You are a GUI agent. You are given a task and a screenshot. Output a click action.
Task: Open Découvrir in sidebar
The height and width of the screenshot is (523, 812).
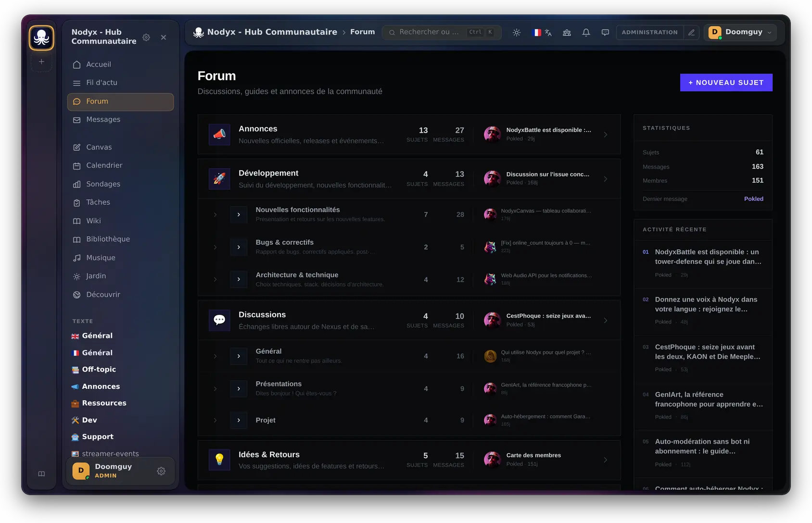pyautogui.click(x=120, y=295)
